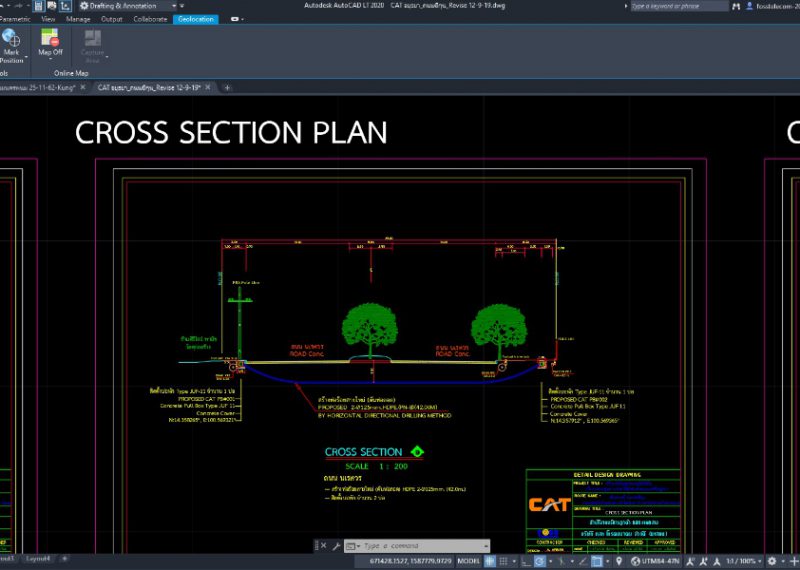Toggle isometric drafting icon in status bar
800x570 pixels.
click(562, 561)
